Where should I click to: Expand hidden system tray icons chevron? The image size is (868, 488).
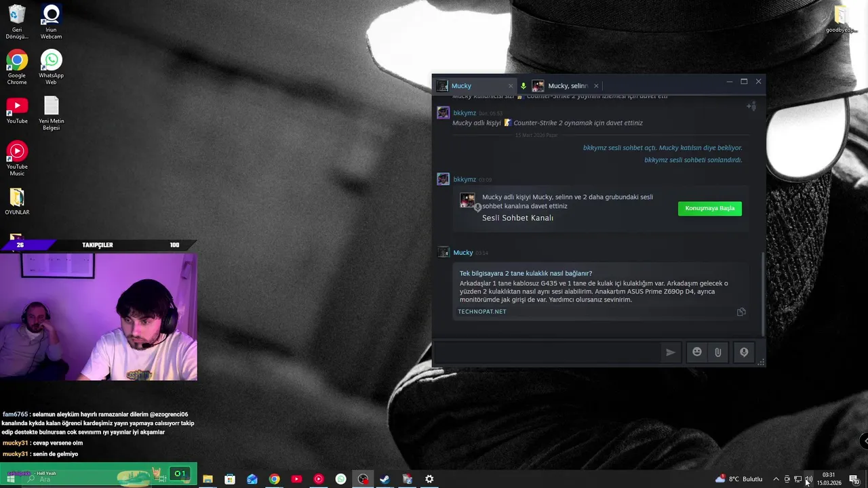coord(776,479)
